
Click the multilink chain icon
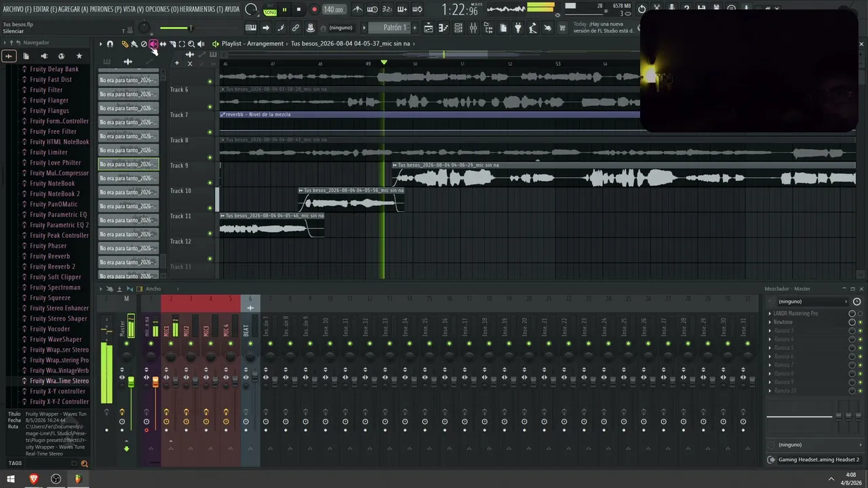click(x=296, y=28)
